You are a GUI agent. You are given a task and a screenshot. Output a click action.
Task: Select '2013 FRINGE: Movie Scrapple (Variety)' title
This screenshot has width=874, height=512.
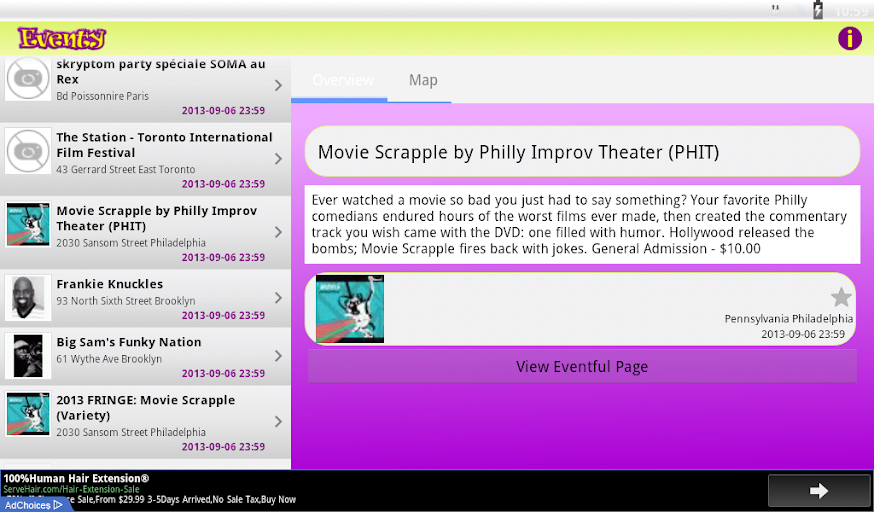point(145,408)
